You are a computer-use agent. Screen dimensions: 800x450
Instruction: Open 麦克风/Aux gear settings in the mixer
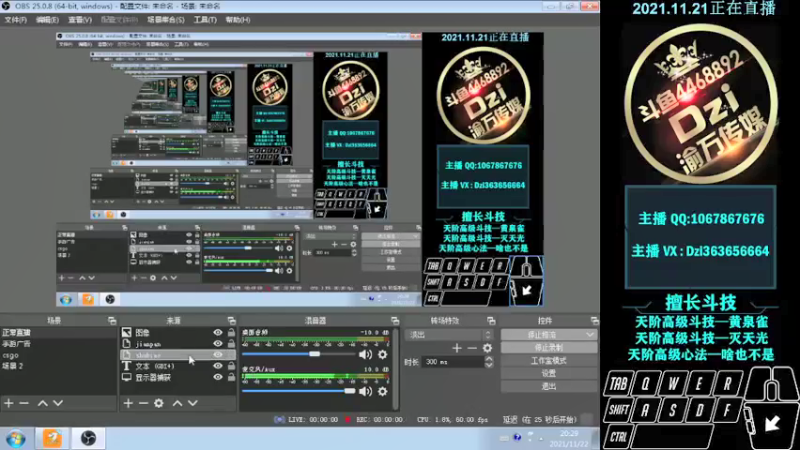point(382,391)
